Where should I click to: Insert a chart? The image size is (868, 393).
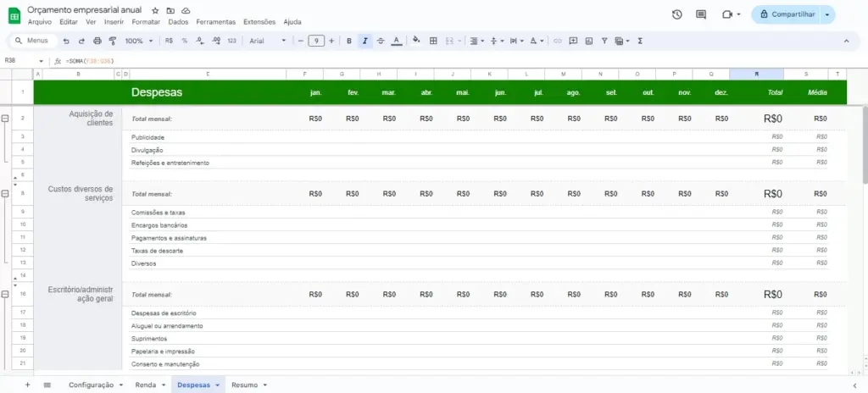tap(588, 41)
